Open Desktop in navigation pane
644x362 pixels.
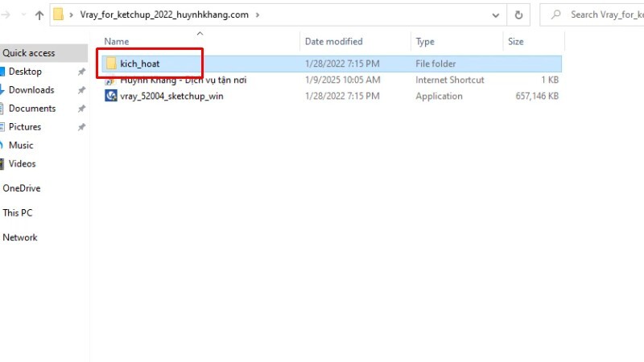coord(25,72)
